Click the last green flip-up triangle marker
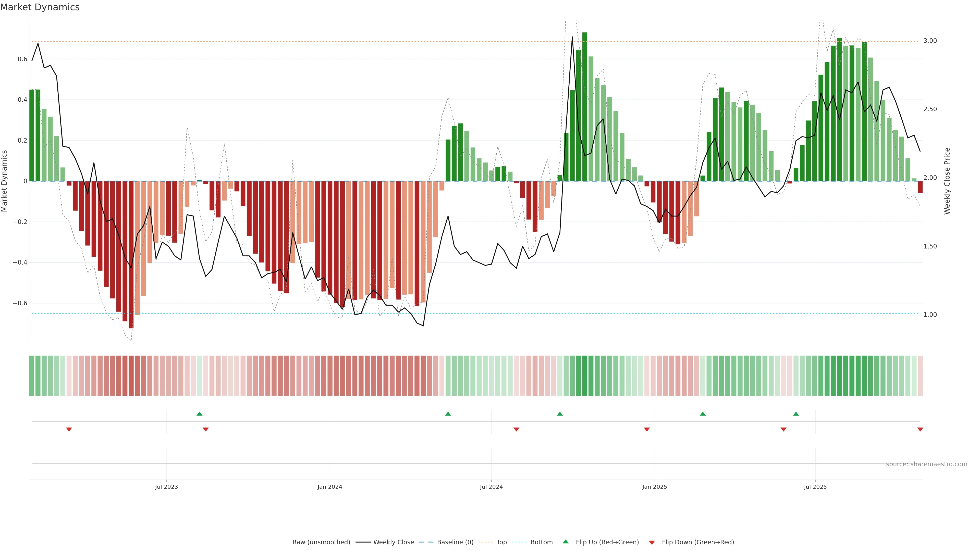This screenshot has height=551, width=980. pyautogui.click(x=796, y=414)
